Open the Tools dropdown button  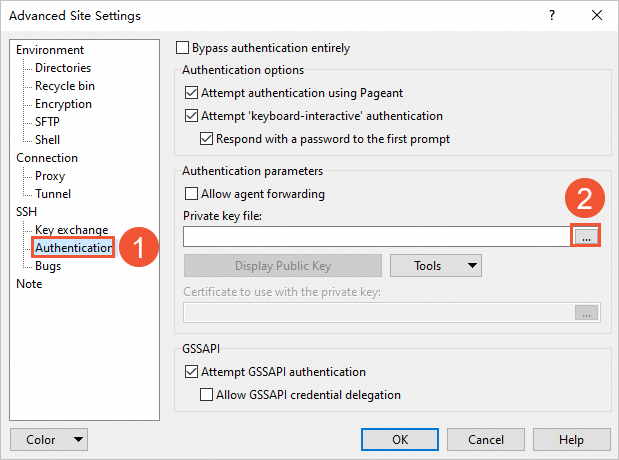pos(436,265)
